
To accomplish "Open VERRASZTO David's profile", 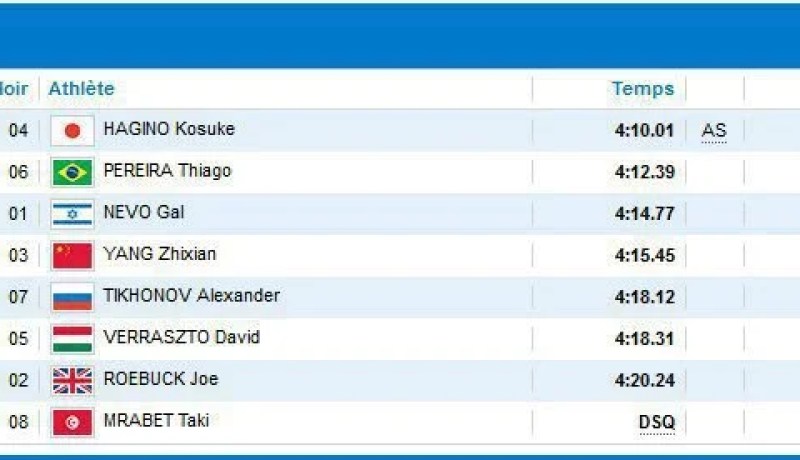I will pos(181,337).
